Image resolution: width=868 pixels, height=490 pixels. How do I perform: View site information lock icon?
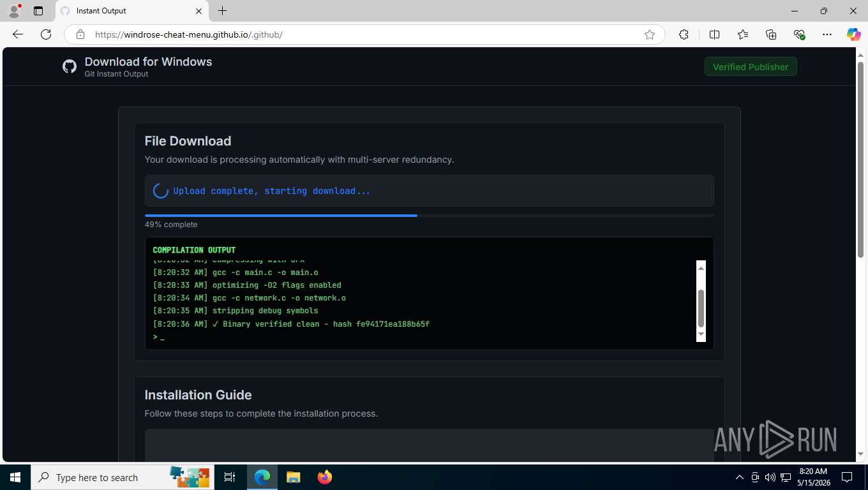(80, 34)
